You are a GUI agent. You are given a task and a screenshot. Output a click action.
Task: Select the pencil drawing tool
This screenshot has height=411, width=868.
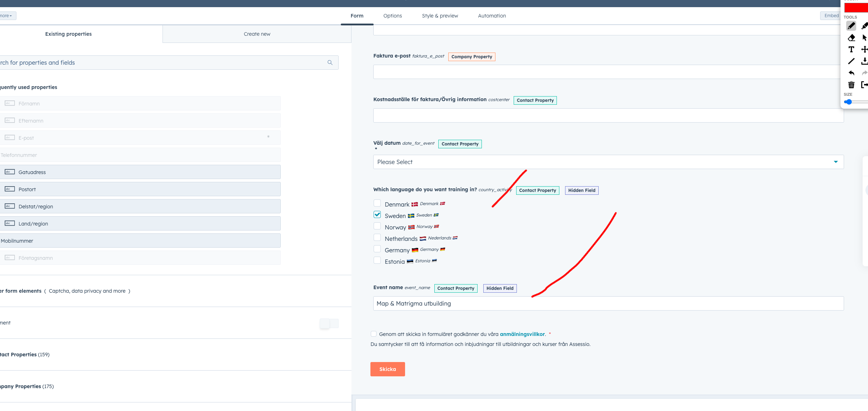851,26
